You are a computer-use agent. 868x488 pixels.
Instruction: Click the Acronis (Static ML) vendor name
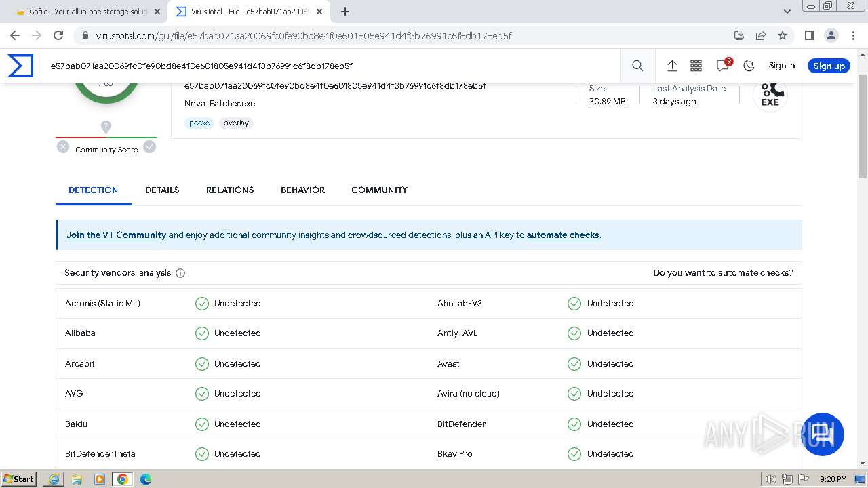pos(102,303)
